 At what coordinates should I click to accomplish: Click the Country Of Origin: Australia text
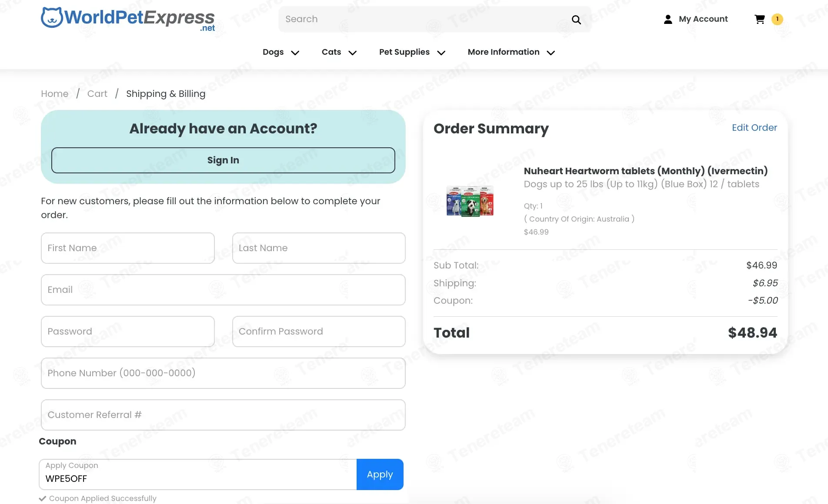(579, 219)
